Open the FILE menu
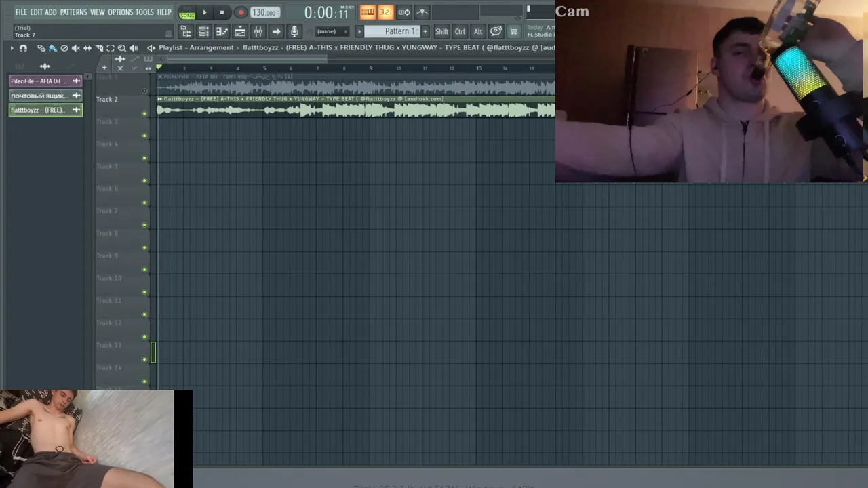 click(21, 12)
